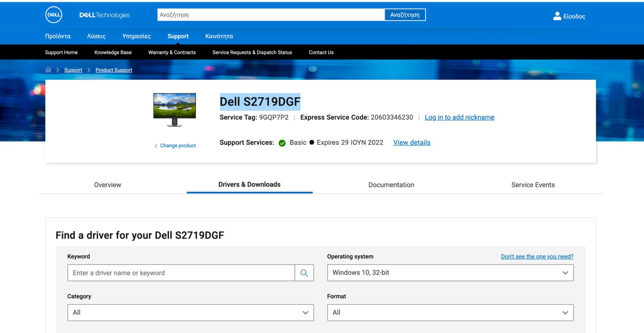Open the Operating system dropdown
644x333 pixels.
coord(450,273)
